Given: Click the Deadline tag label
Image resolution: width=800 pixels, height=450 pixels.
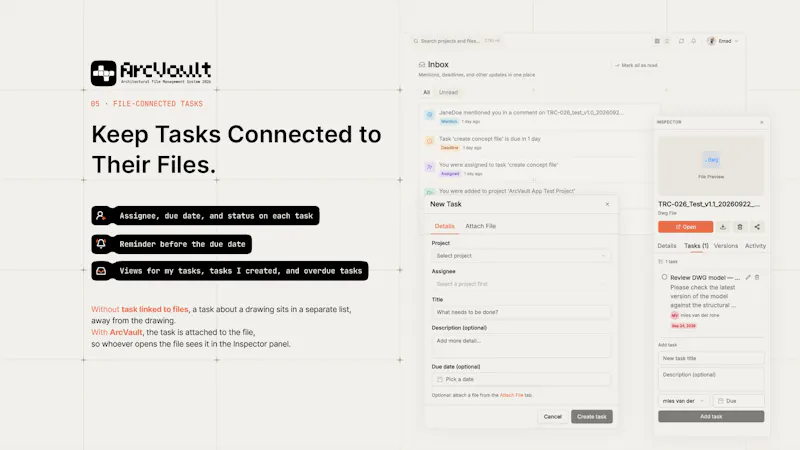Looking at the screenshot, I should click(x=449, y=148).
